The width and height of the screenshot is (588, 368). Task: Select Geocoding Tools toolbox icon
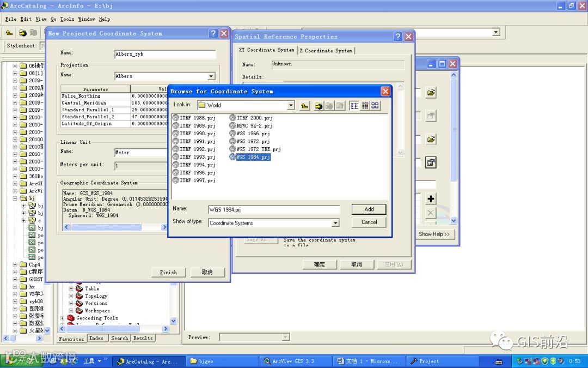70,318
